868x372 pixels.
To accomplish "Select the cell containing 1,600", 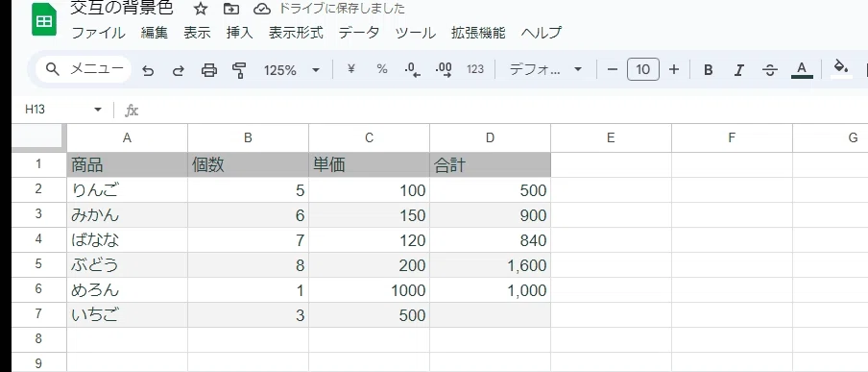I will point(490,265).
